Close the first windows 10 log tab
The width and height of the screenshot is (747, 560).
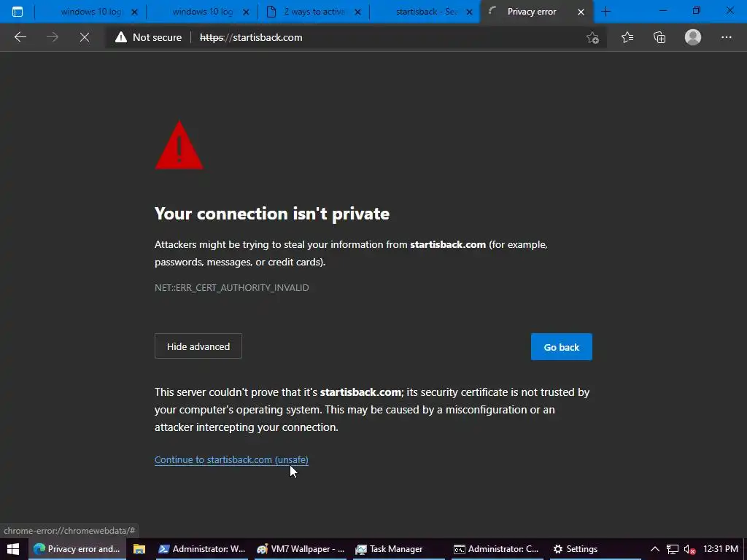[134, 12]
